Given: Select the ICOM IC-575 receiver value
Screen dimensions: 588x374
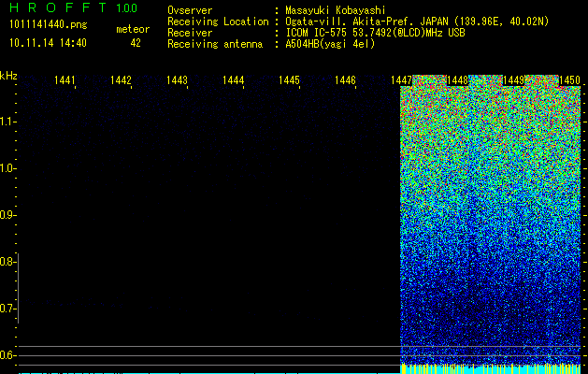Looking at the screenshot, I should 375,33.
